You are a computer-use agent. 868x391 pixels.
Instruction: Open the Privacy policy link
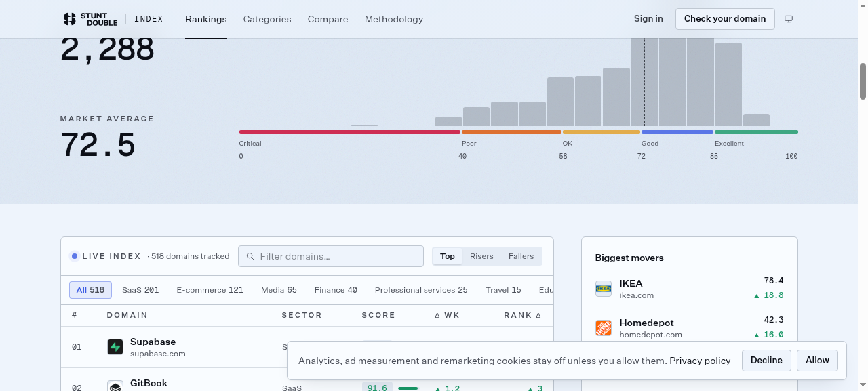(700, 361)
